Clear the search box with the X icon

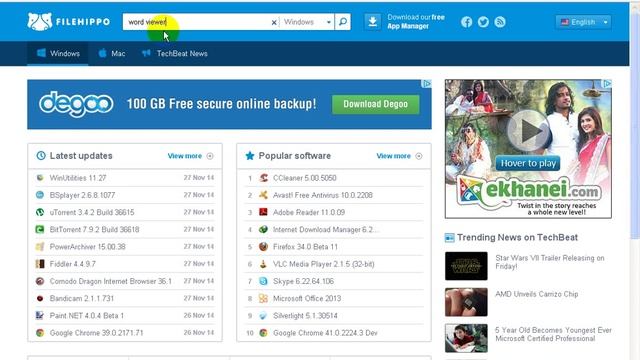click(x=274, y=22)
